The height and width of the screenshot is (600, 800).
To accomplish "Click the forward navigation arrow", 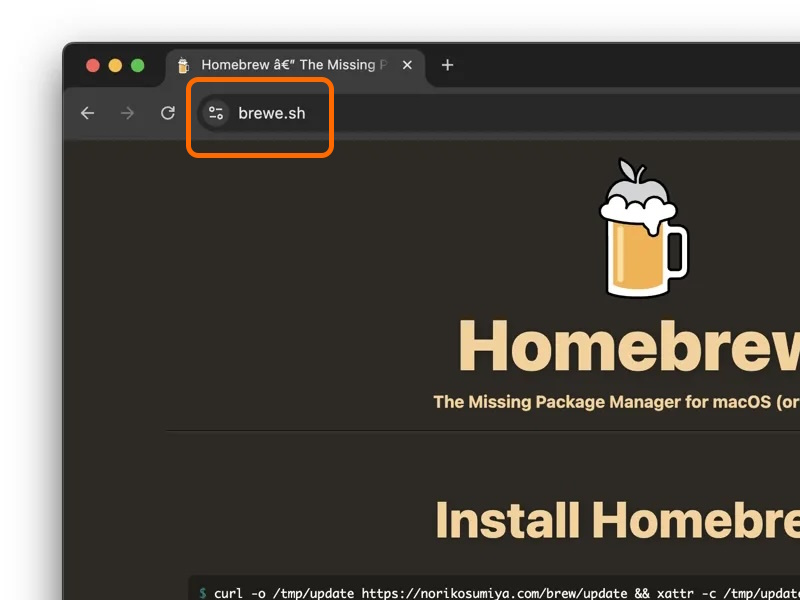I will pyautogui.click(x=127, y=113).
